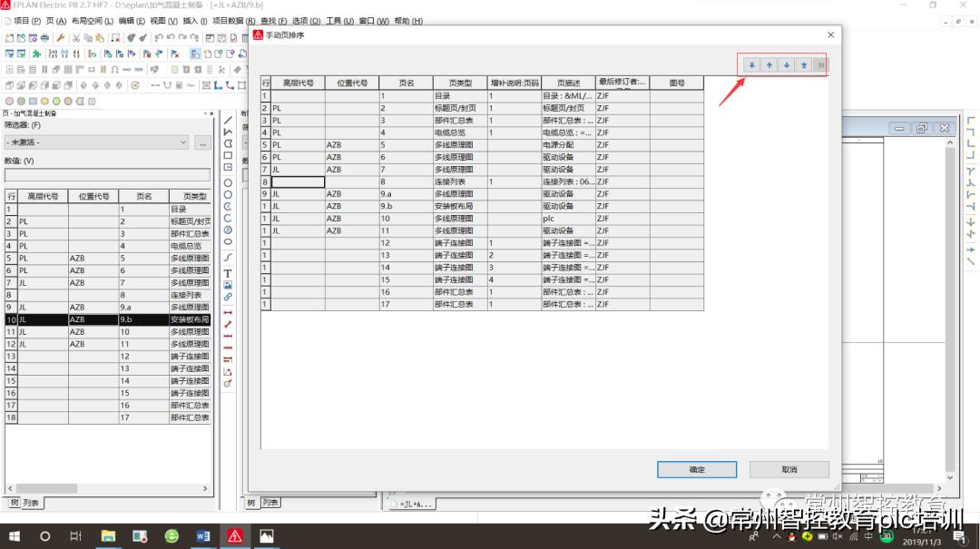Click the 页类型 column header in dialog
980x549 pixels.
460,83
